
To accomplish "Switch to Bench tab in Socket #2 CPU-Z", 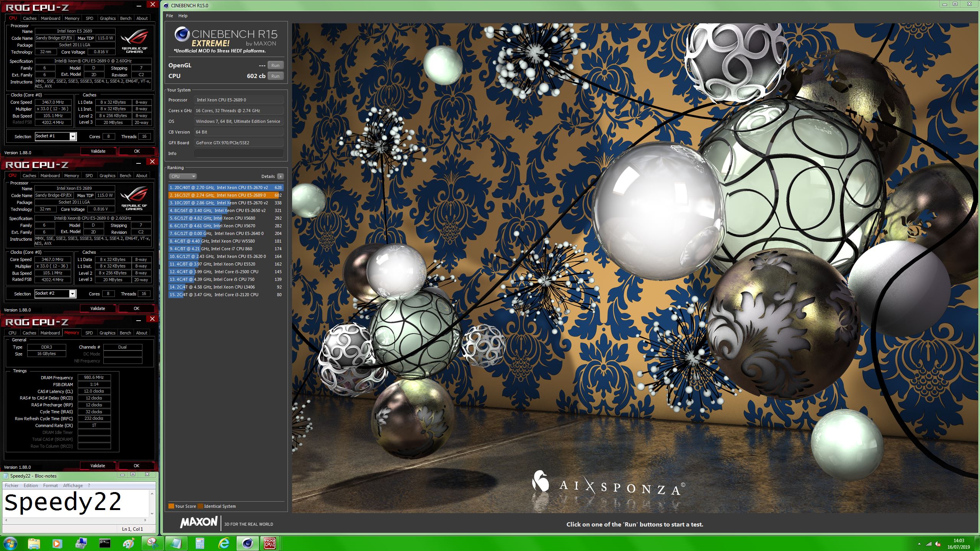I will 126,176.
